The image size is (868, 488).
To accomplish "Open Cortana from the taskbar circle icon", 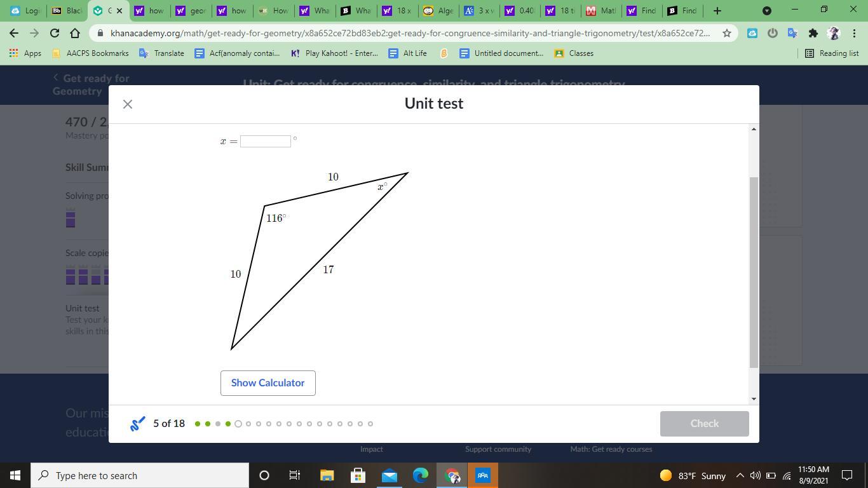I will point(264,475).
